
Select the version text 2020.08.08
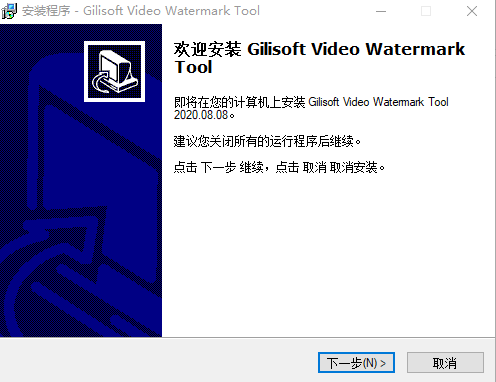click(x=201, y=115)
